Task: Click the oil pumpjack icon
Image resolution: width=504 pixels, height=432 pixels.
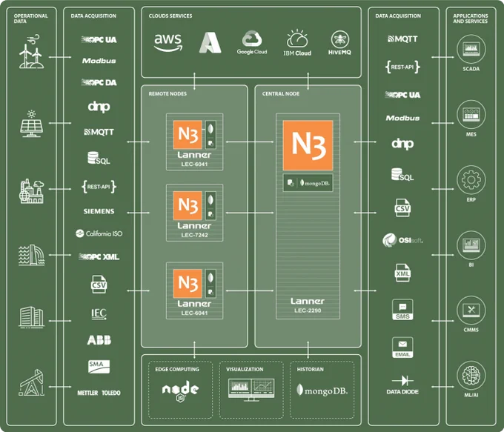Action: (x=31, y=382)
